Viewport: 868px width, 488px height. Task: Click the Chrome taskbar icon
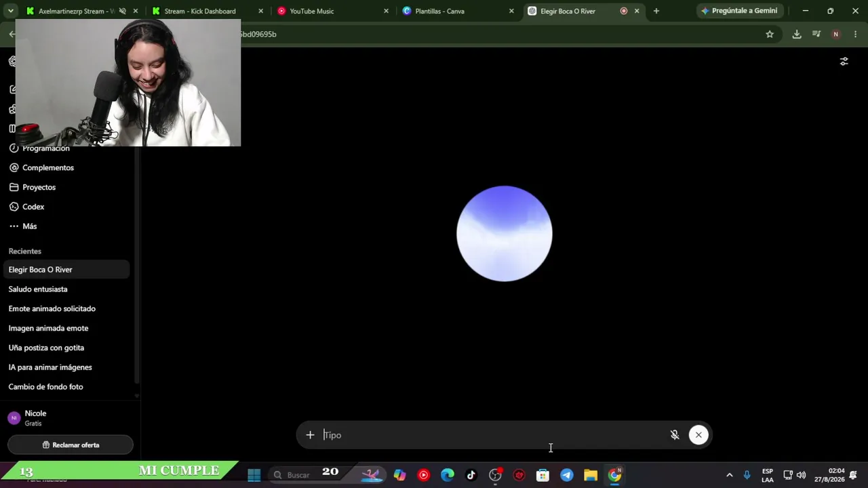pos(614,475)
